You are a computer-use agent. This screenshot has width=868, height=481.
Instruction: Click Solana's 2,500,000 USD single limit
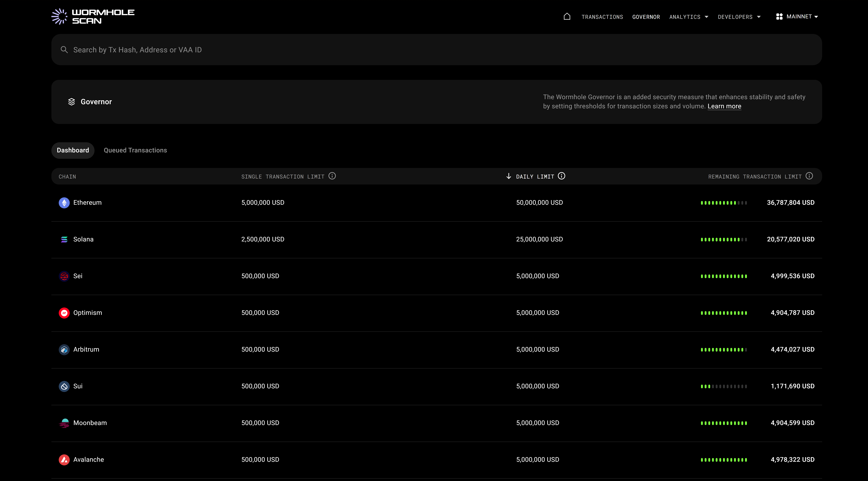[x=263, y=239]
